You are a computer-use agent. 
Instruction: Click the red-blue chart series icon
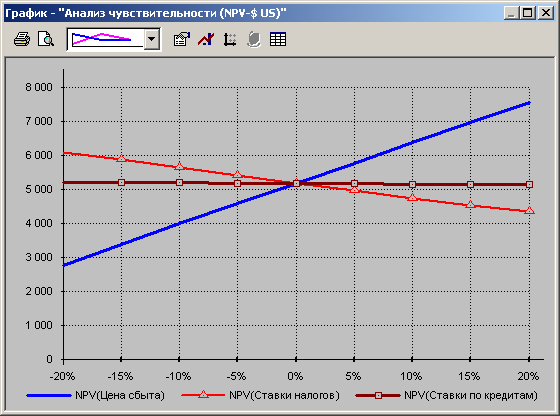click(x=206, y=39)
